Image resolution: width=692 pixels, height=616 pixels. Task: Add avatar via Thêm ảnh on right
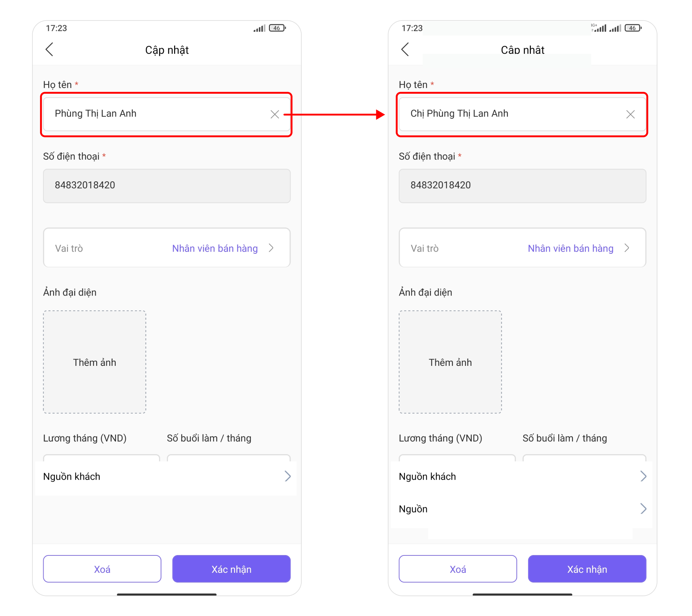(450, 362)
